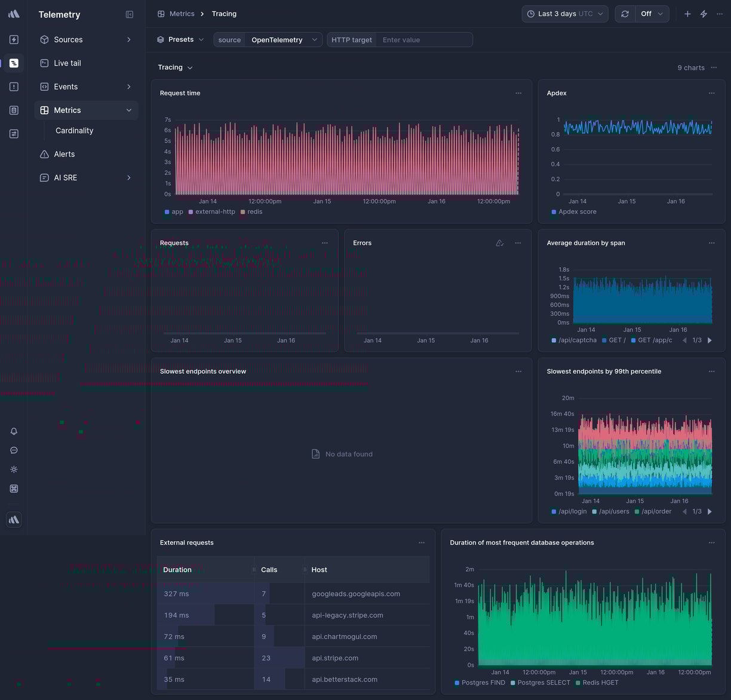731x700 pixels.
Task: Open the Presets dropdown
Action: pyautogui.click(x=180, y=39)
